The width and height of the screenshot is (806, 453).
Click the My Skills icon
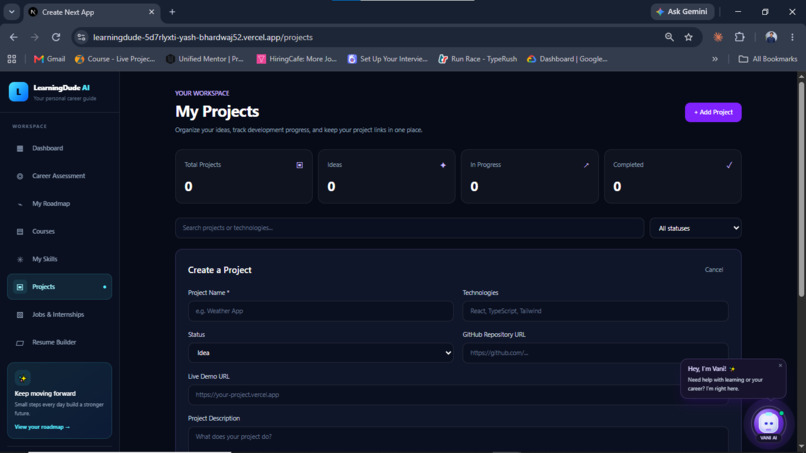click(20, 260)
